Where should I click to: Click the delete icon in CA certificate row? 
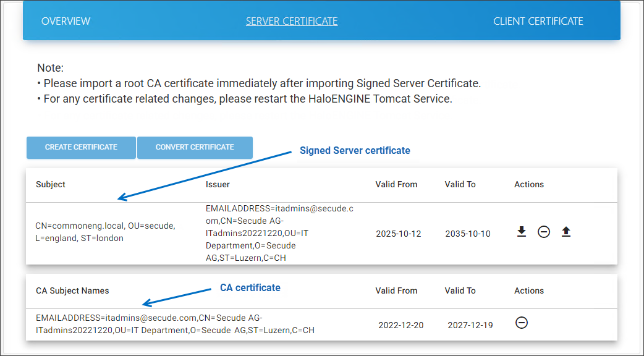pos(522,323)
